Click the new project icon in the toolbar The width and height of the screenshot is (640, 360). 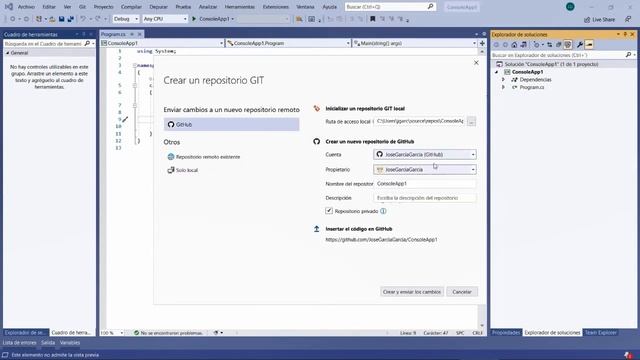click(x=39, y=19)
